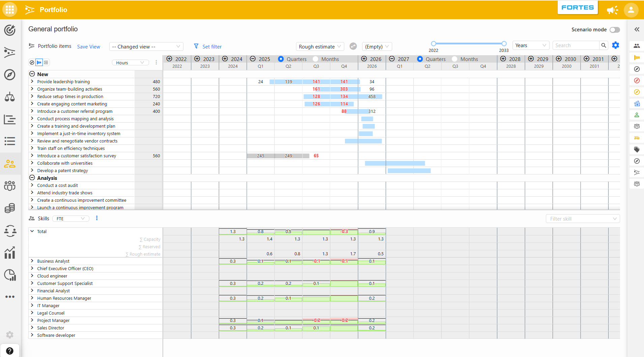Viewport: 644px width, 357px height.
Task: Toggle Scenario mode switch
Action: [615, 30]
